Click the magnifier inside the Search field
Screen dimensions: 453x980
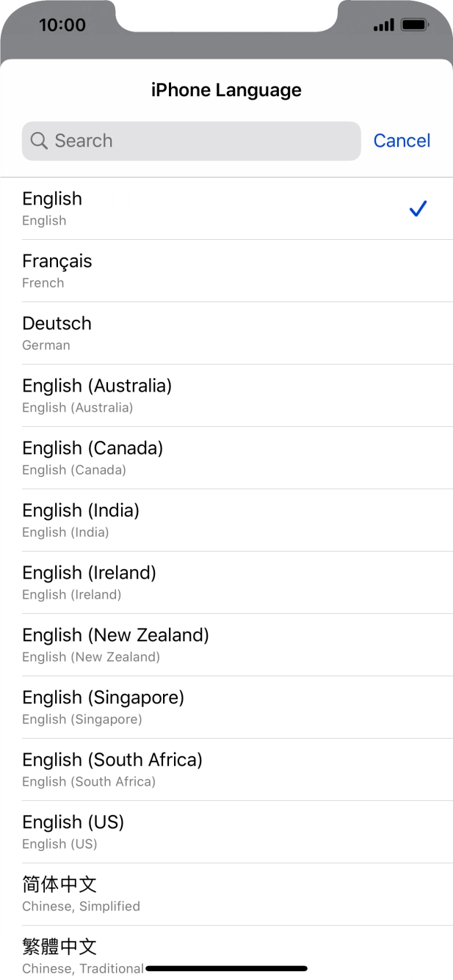(x=40, y=141)
